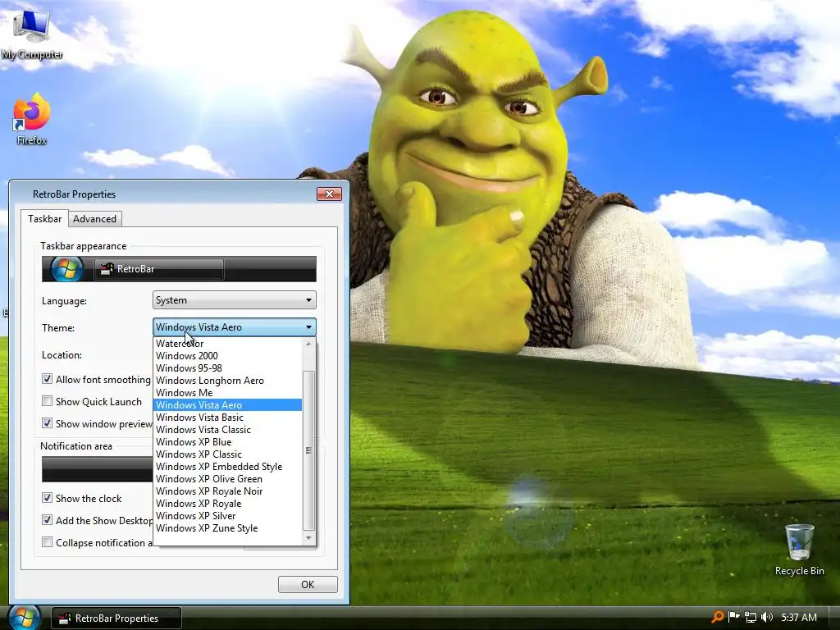The image size is (840, 630).
Task: Select Windows Longhorn Aero theme
Action: (228, 381)
